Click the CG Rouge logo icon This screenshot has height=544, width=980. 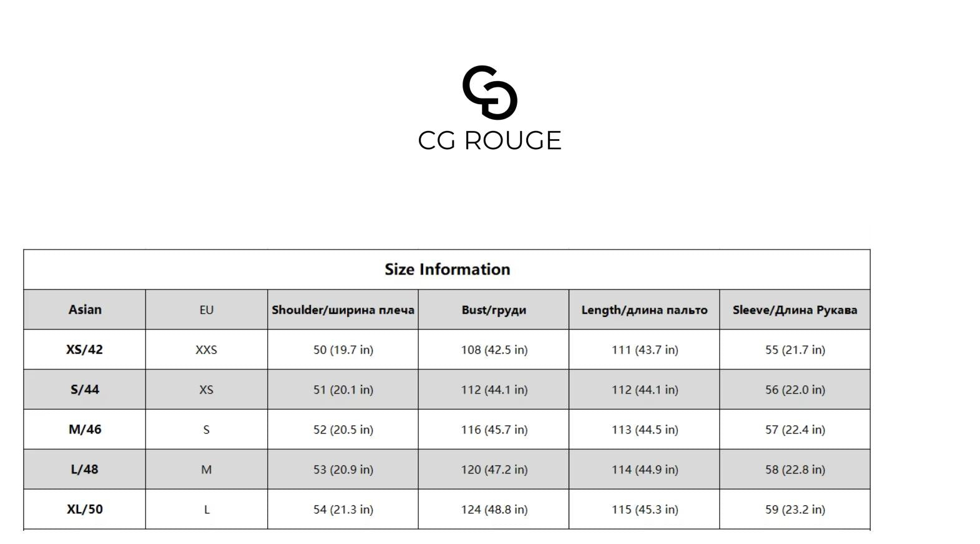pos(490,92)
